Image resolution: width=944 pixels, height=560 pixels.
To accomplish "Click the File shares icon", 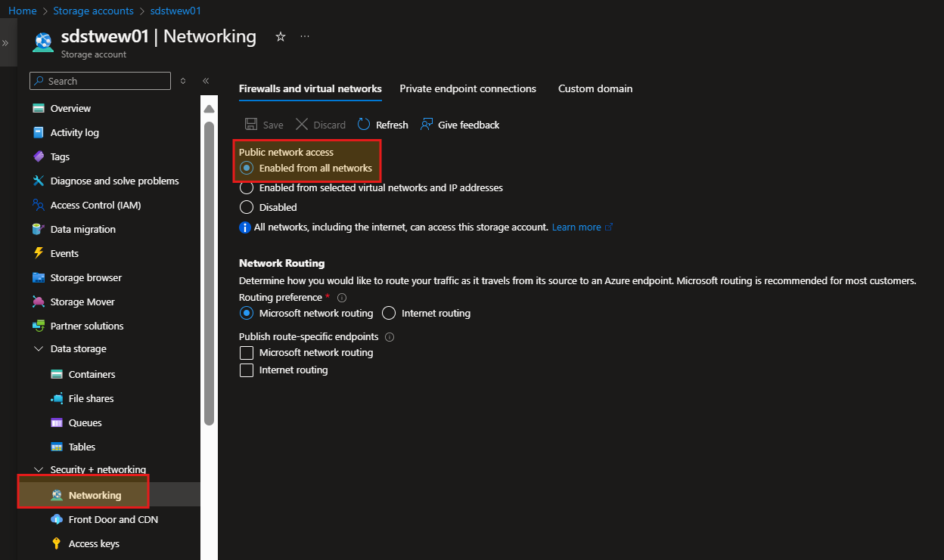I will point(57,398).
